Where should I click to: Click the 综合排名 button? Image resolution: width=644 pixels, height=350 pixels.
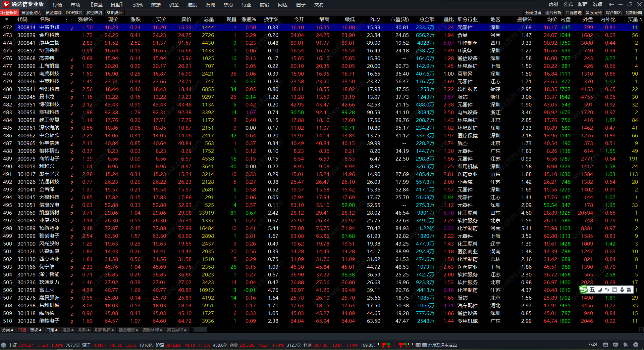614,13
